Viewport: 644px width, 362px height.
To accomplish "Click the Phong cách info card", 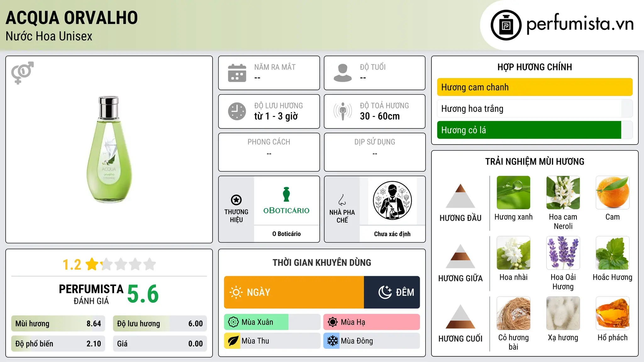I will pos(269,152).
